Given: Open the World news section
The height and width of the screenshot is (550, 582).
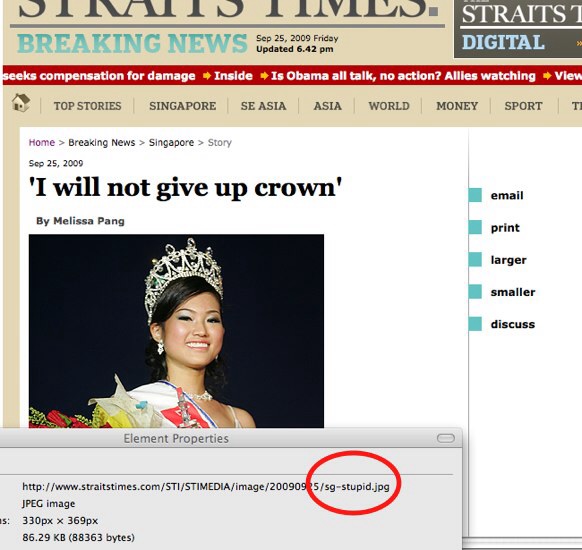Looking at the screenshot, I should point(389,106).
